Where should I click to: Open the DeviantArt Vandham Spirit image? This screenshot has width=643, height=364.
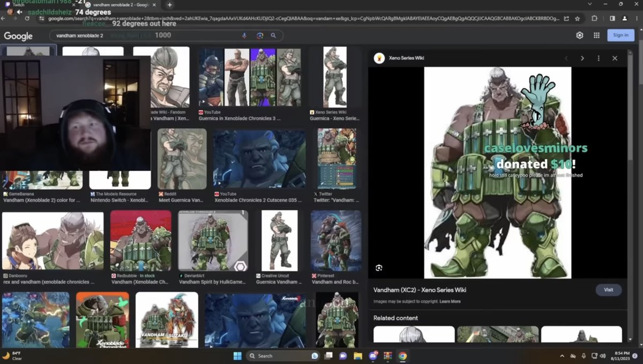click(213, 240)
